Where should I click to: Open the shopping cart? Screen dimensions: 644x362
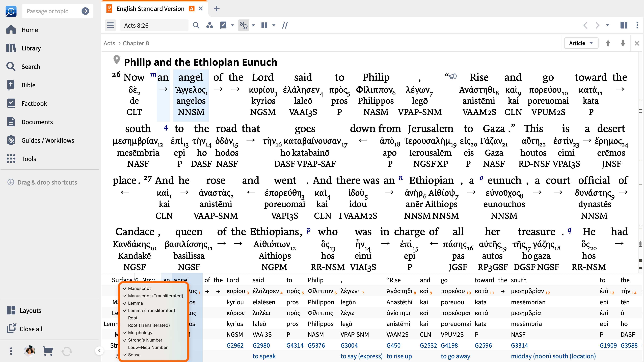point(48,351)
